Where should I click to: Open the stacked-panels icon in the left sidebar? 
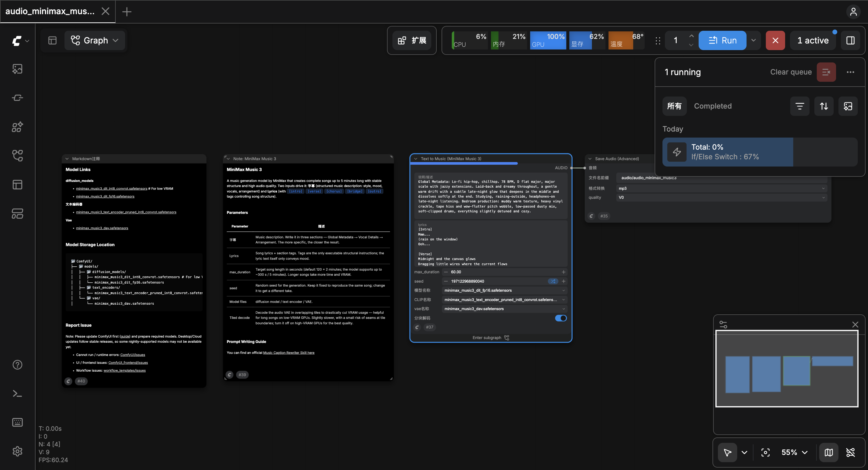coord(17,213)
